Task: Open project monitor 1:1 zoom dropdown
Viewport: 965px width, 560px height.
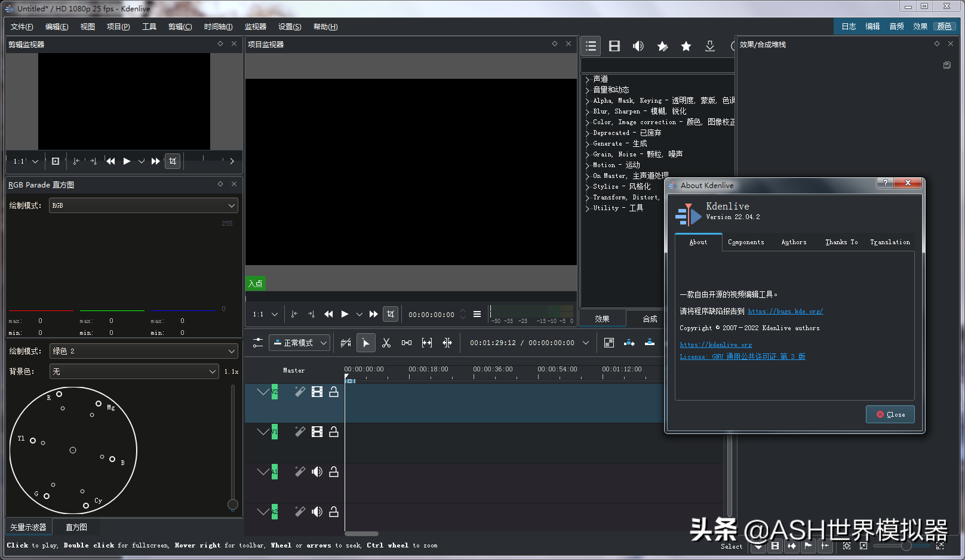Action: (x=265, y=314)
